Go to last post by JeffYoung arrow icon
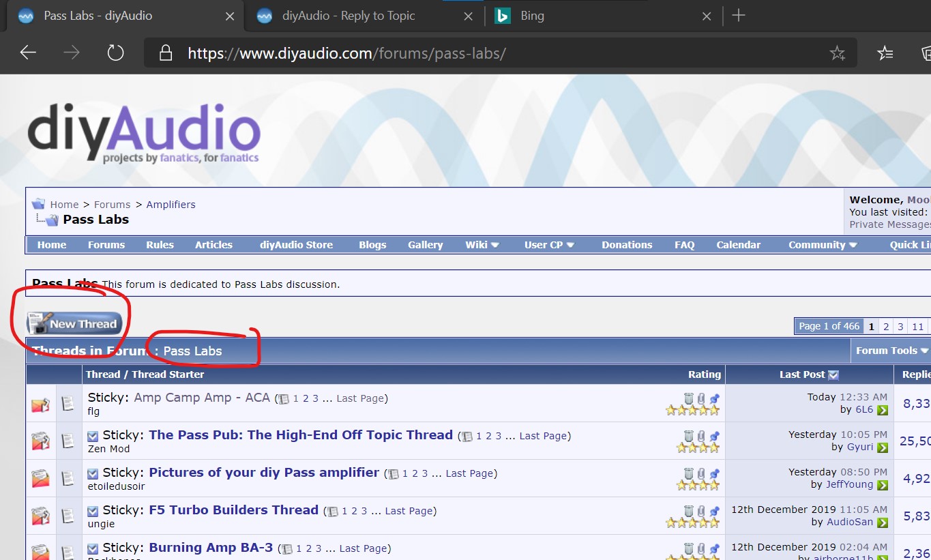The height and width of the screenshot is (560, 931). point(883,485)
